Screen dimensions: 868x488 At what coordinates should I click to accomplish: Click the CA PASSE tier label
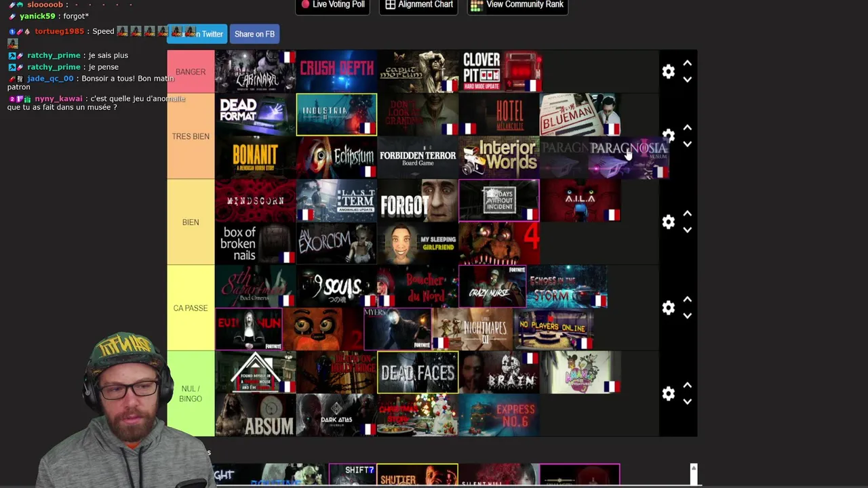coord(191,308)
